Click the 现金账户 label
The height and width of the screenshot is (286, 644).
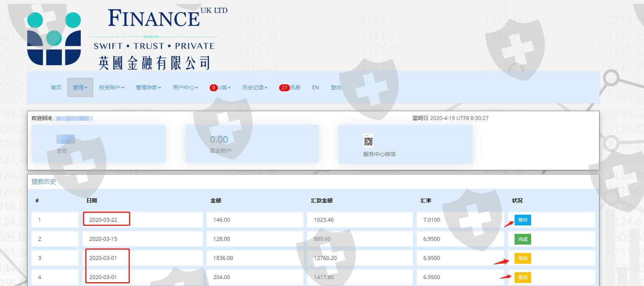[220, 151]
